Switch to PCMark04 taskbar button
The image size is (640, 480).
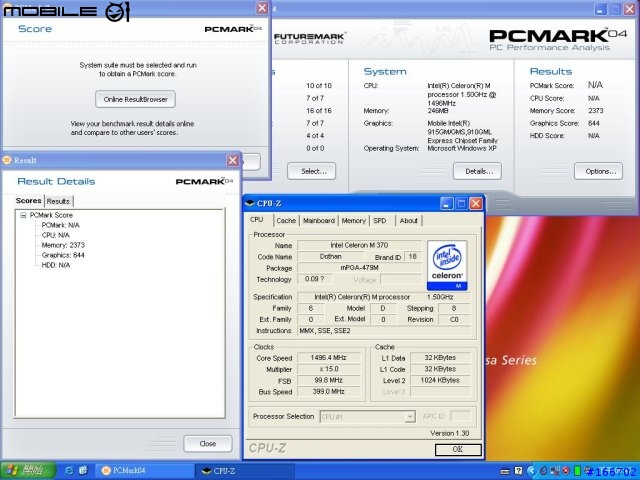point(144,471)
